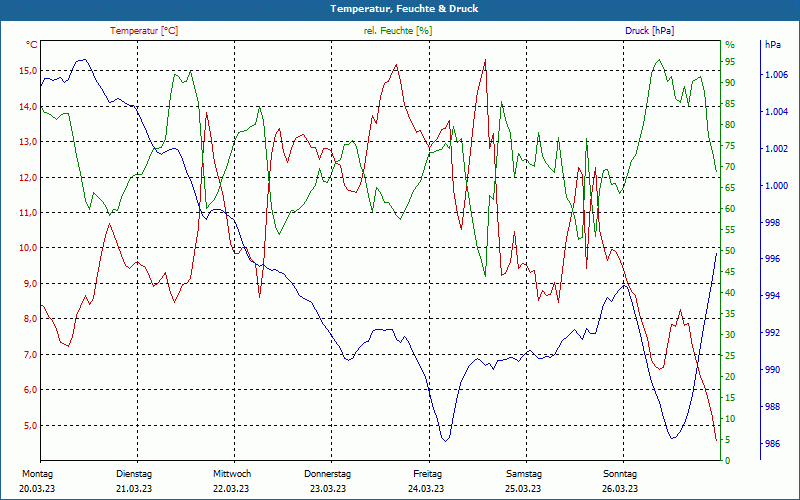This screenshot has width=800, height=500.
Task: Click the '12,0' temperature axis value
Action: [x=28, y=178]
